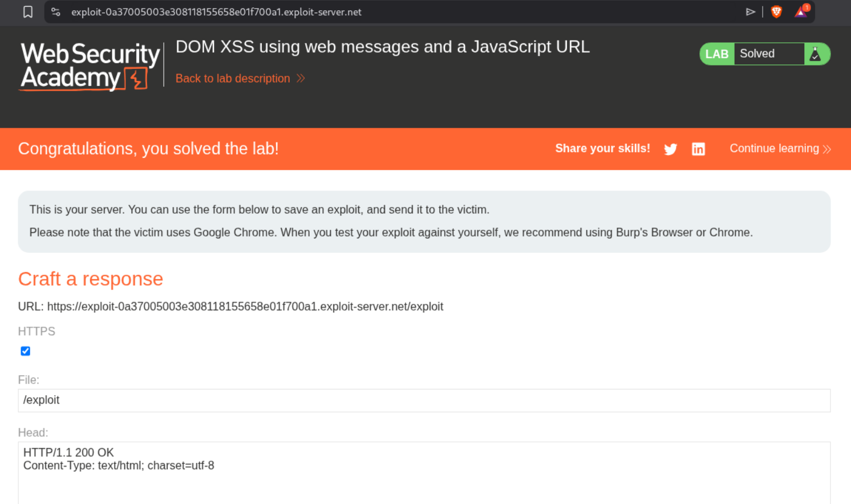Viewport: 851px width, 504px height.
Task: Click the Web Security Academy logo
Action: (90, 66)
